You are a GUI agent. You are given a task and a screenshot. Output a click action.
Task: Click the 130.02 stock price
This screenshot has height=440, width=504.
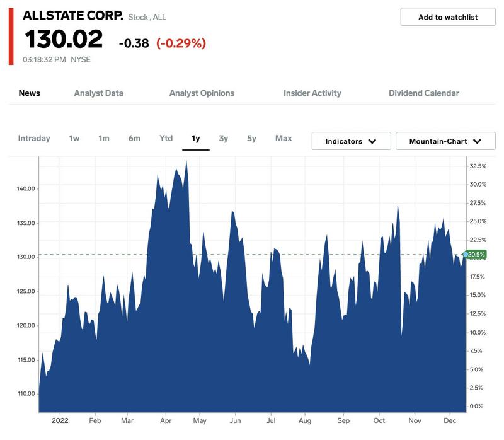[x=64, y=39]
